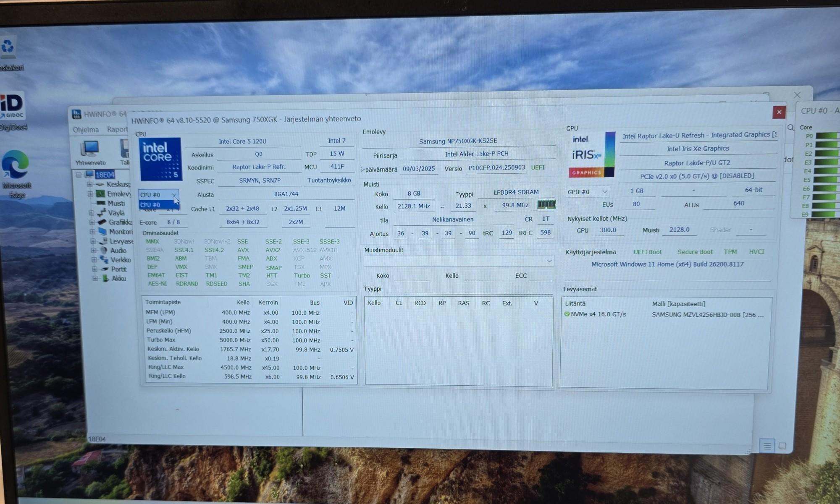The image size is (840, 504).
Task: Expand the Keskusp tree node
Action: (89, 184)
